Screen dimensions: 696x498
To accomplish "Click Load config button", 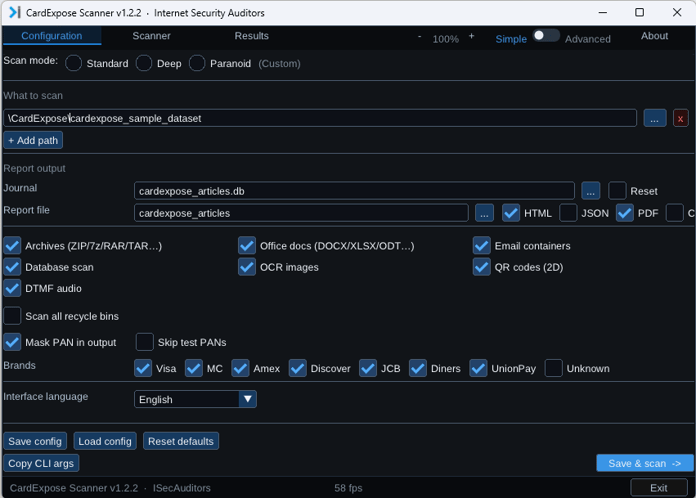I will 105,441.
